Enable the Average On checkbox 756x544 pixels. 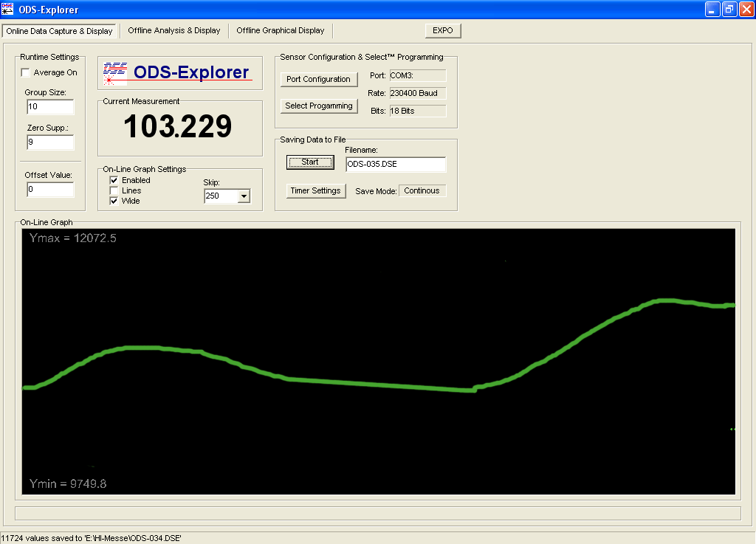[25, 72]
